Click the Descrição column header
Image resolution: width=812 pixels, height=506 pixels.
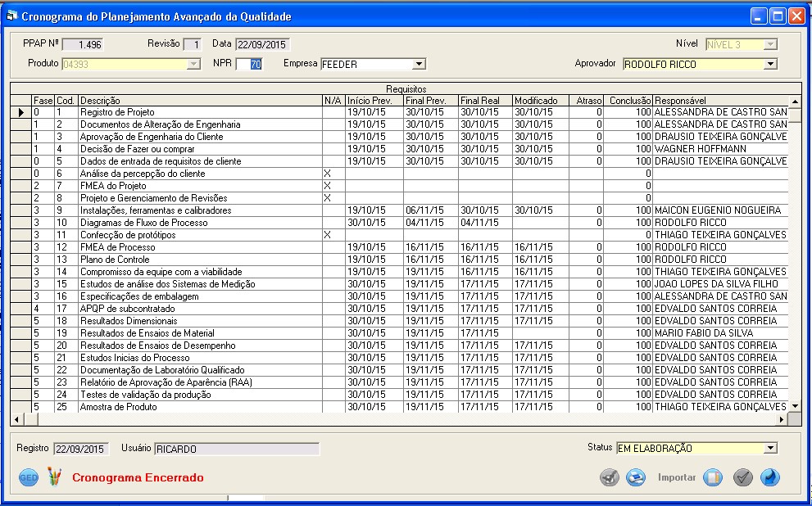[x=200, y=101]
